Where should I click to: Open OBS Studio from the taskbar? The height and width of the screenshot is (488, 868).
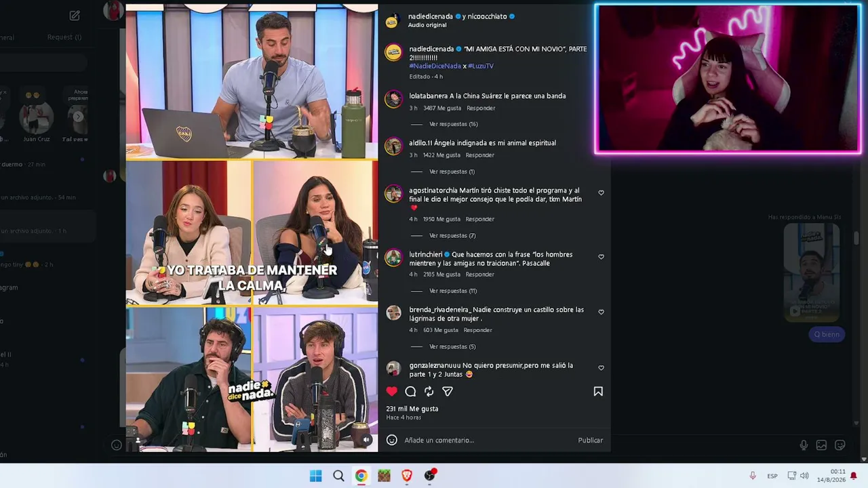(430, 476)
